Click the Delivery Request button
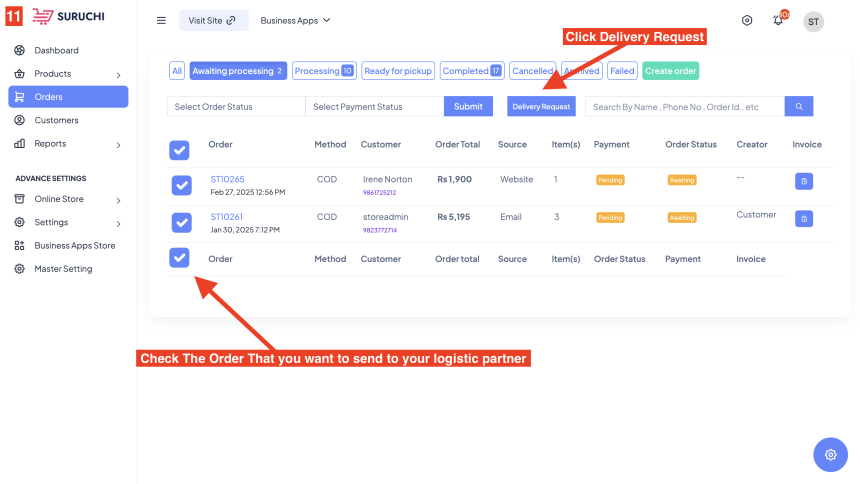 [x=541, y=106]
